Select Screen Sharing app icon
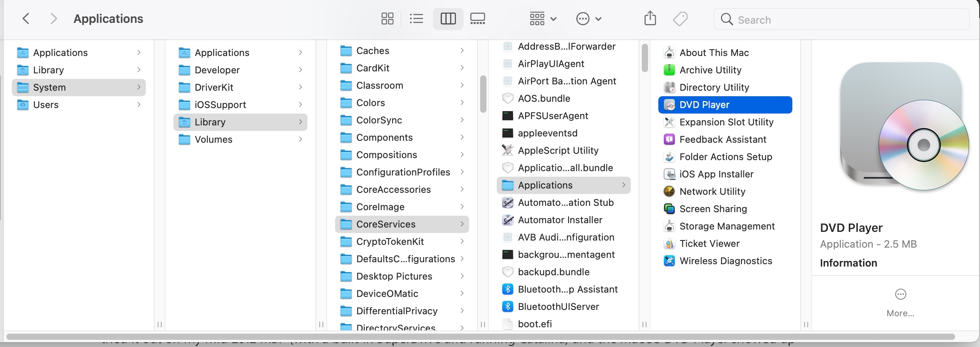The height and width of the screenshot is (347, 980). coord(669,209)
